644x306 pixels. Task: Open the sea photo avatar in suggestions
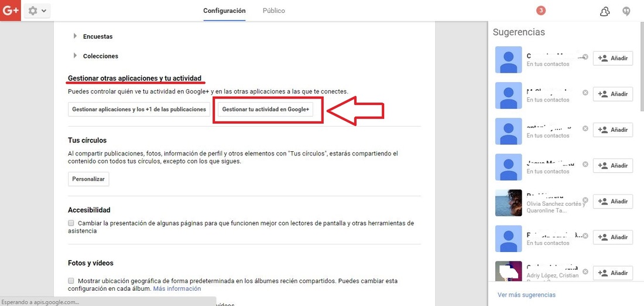pos(508,202)
